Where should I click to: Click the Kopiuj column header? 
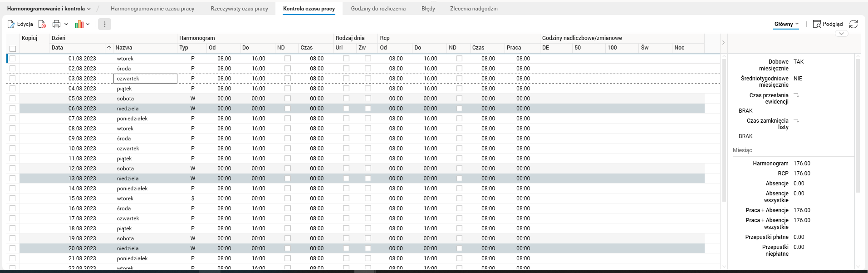coord(29,38)
